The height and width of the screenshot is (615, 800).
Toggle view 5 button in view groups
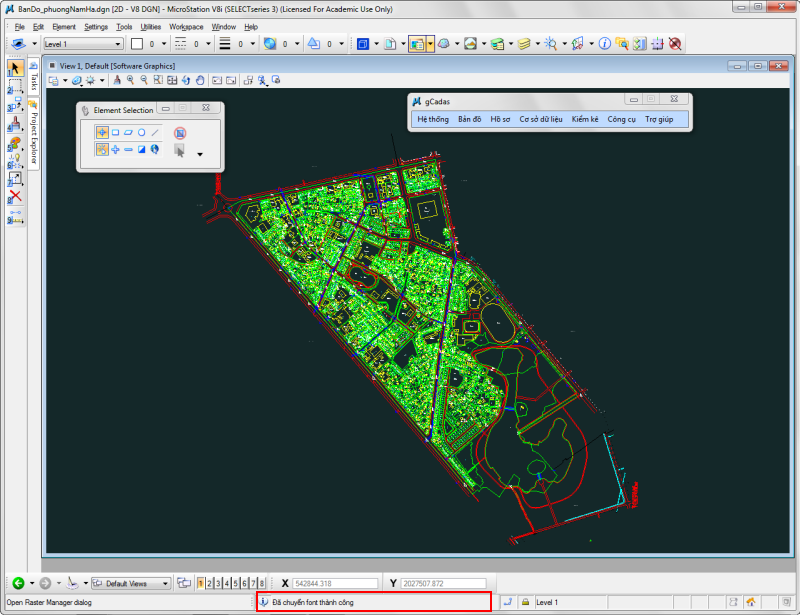click(236, 582)
